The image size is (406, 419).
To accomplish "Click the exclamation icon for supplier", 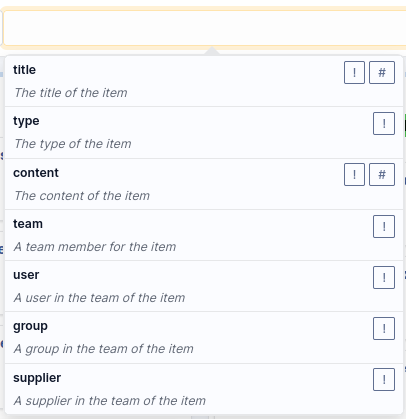I will click(384, 379).
